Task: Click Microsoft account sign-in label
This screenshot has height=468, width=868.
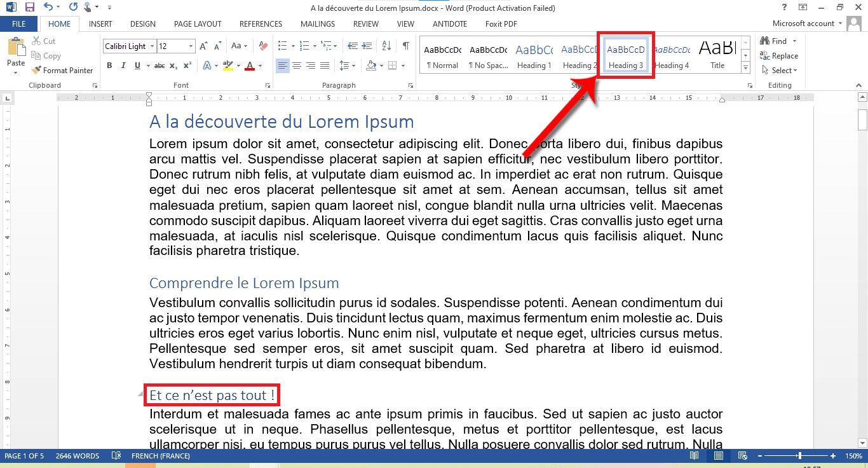Action: pos(803,24)
